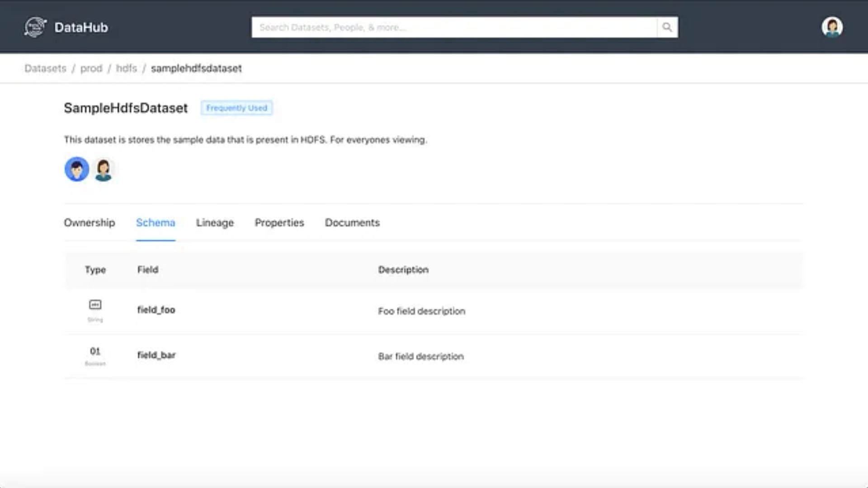Click Foo field description text
The height and width of the screenshot is (488, 868).
[422, 311]
